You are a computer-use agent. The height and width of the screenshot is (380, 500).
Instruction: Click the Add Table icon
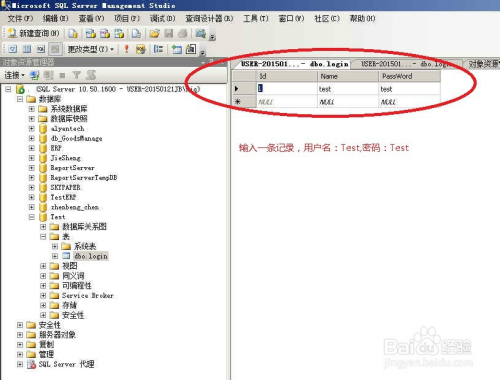coord(176,49)
